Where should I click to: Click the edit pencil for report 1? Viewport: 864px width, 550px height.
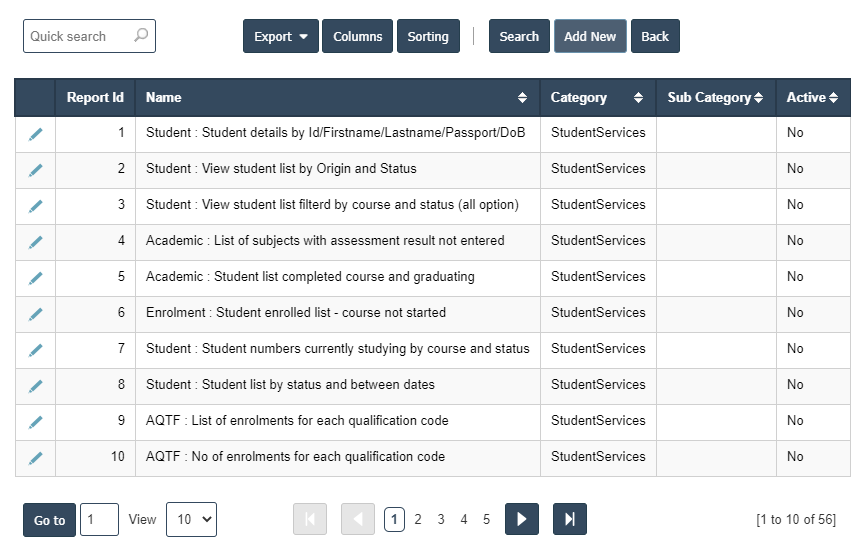[x=35, y=134]
